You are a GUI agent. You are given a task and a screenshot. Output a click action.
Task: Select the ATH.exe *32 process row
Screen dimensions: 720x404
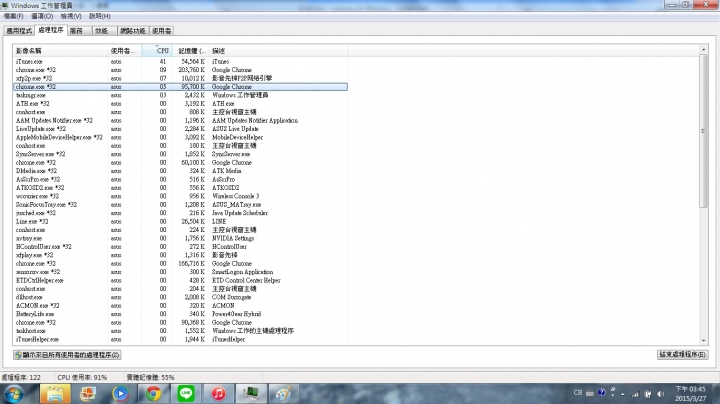point(180,104)
